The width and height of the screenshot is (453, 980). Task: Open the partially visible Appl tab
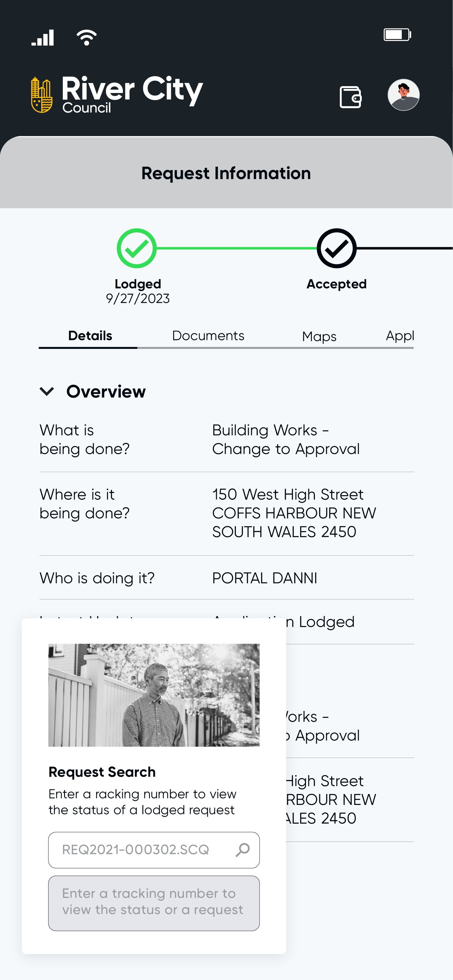tap(400, 336)
